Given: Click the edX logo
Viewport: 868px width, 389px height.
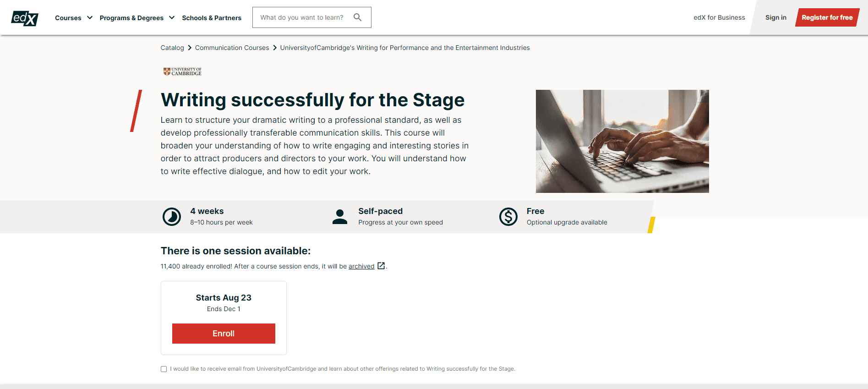Looking at the screenshot, I should click(25, 17).
